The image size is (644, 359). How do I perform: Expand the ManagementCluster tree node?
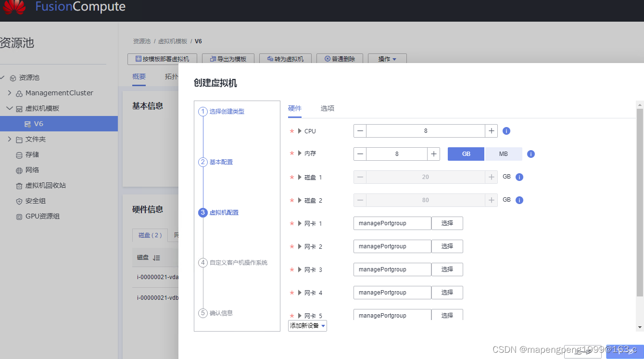pos(10,93)
